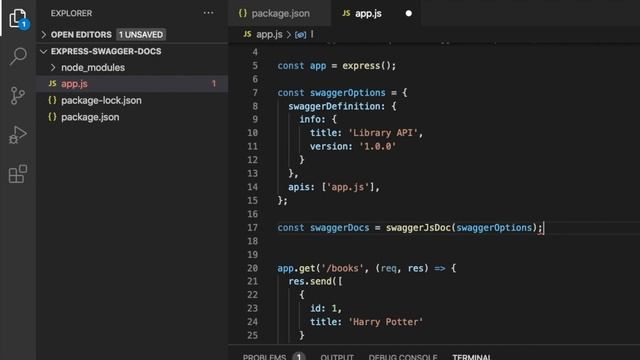Open the Debug Console panel tab
640x360 pixels.
403,357
